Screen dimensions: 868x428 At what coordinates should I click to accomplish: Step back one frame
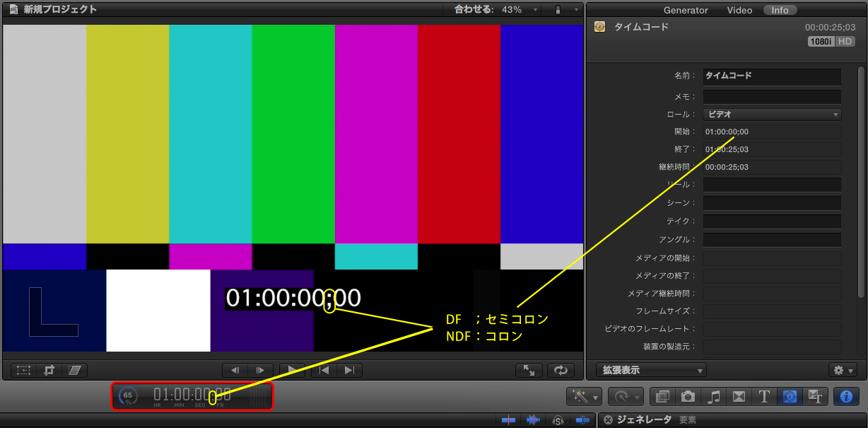pyautogui.click(x=235, y=370)
